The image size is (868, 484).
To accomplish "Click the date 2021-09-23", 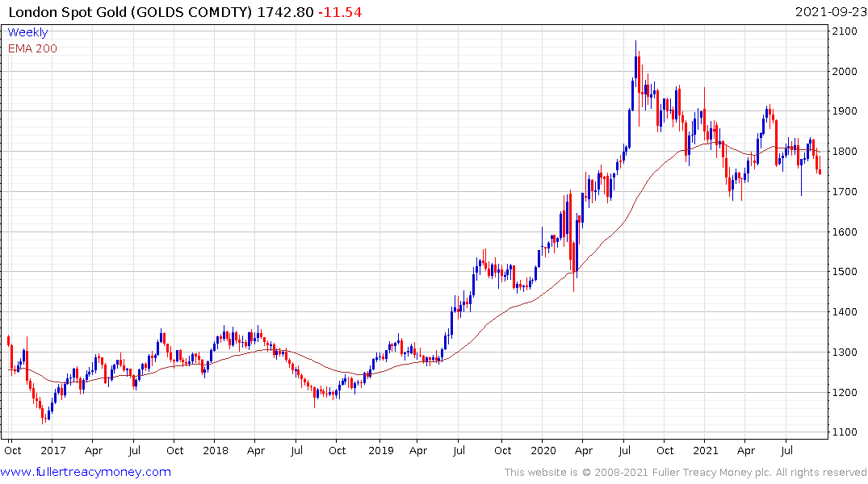I will 831,12.
